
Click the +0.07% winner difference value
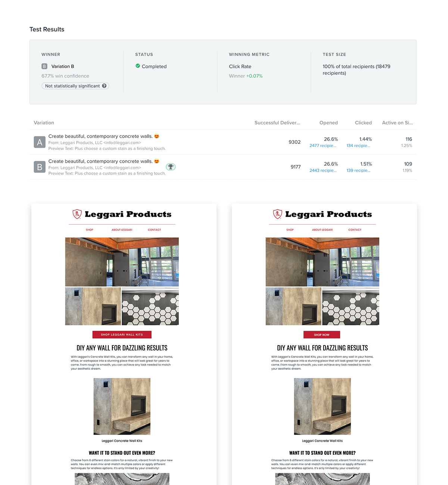[254, 76]
